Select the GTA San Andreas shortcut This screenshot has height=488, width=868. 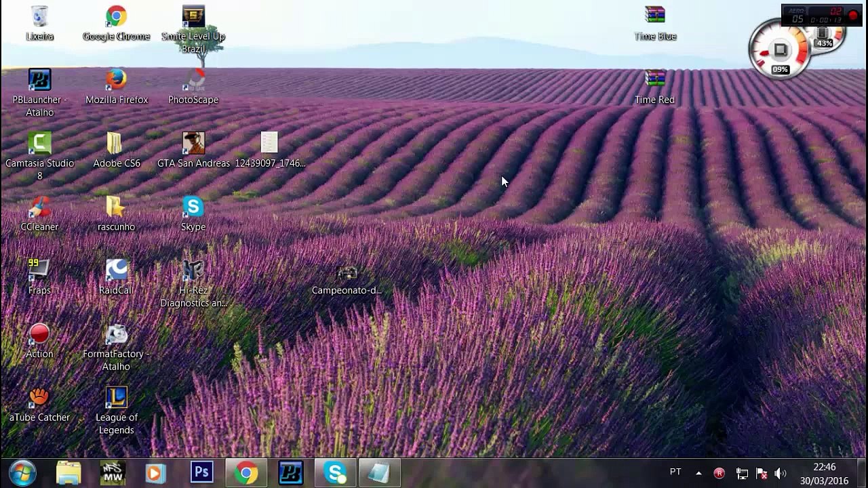pyautogui.click(x=193, y=150)
